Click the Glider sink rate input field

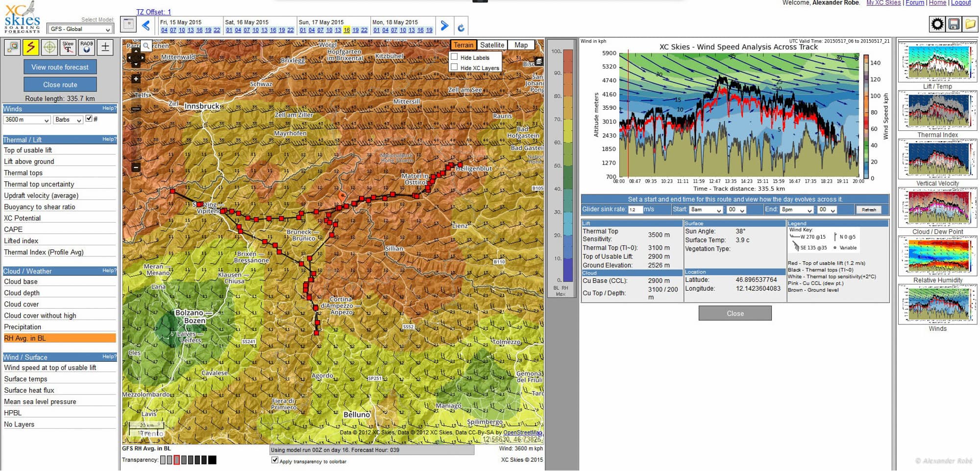[x=635, y=210]
